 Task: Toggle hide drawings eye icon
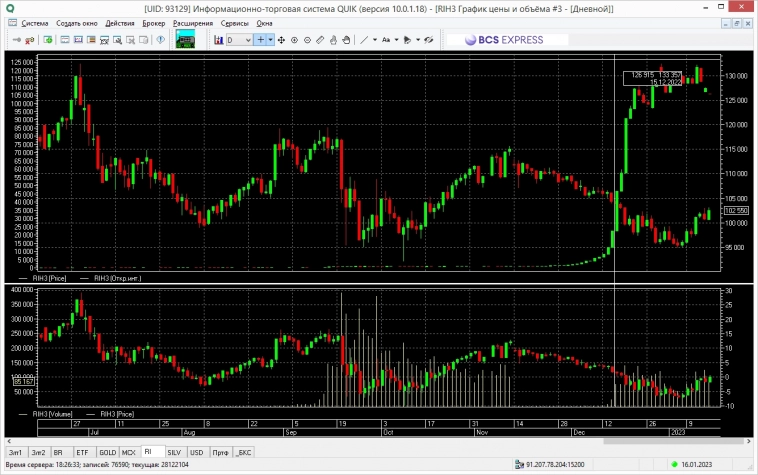click(x=428, y=40)
